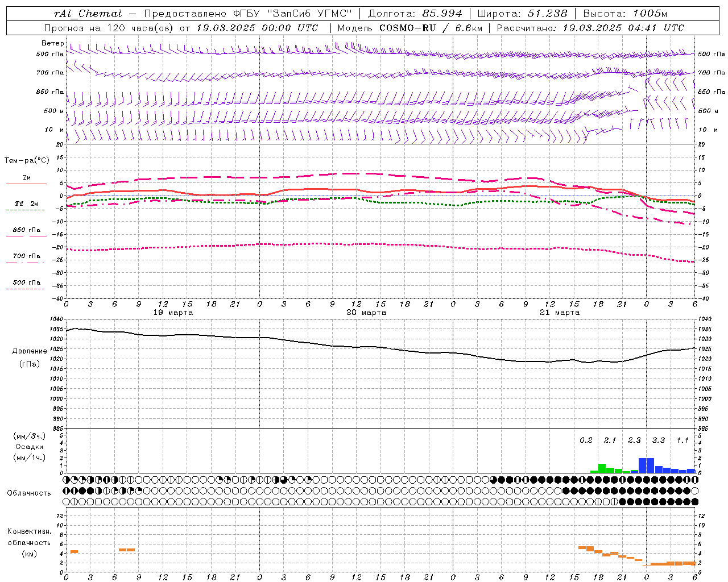
Task: Click the Конвективн. облачность panel label
Action: coord(29,537)
